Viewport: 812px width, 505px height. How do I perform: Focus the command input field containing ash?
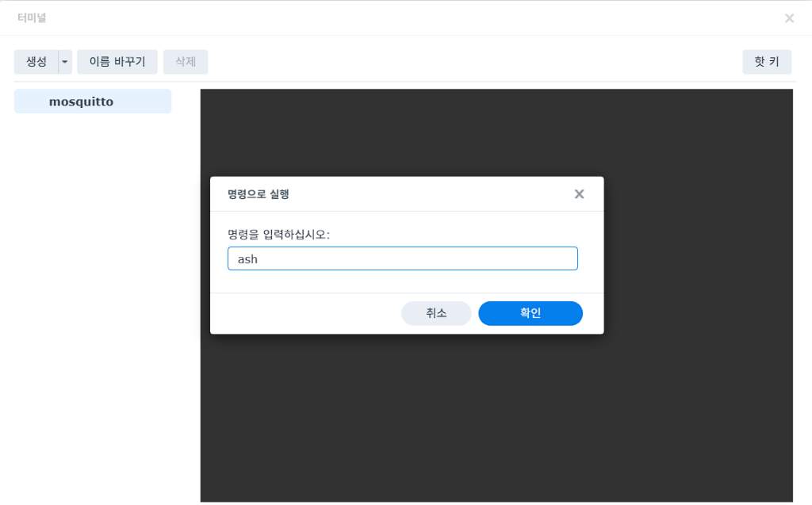(x=402, y=258)
